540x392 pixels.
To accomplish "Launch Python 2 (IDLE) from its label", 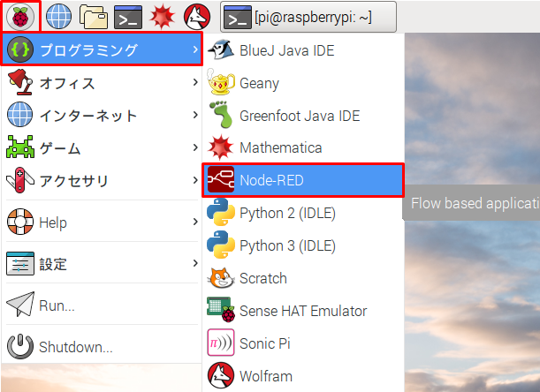I will 287,214.
